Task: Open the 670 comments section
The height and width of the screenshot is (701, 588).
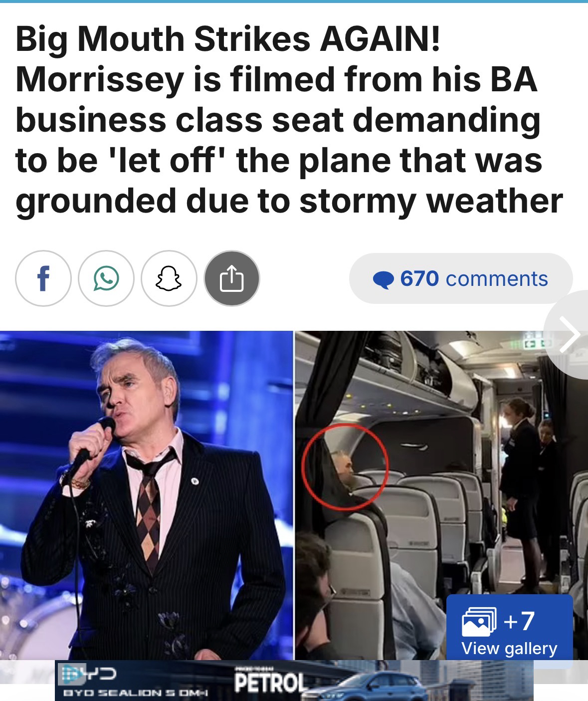Action: 461,278
